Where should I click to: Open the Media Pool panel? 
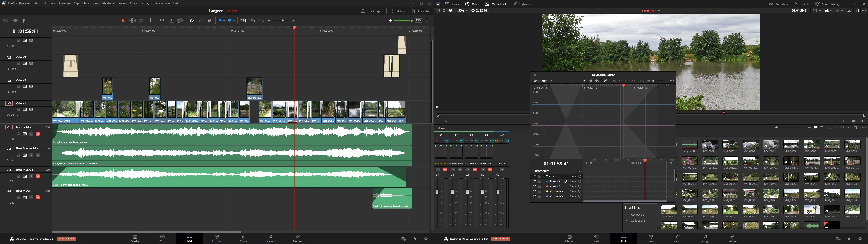495,4
